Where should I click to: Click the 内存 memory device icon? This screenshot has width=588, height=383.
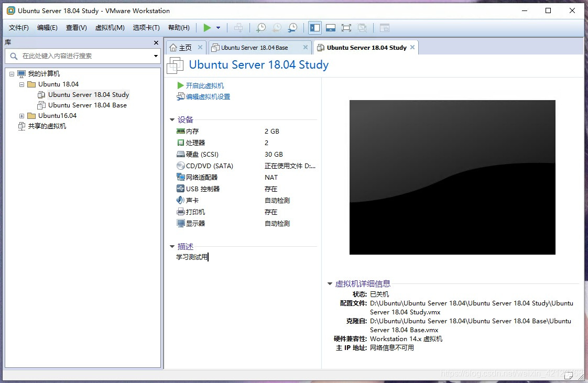tap(180, 131)
